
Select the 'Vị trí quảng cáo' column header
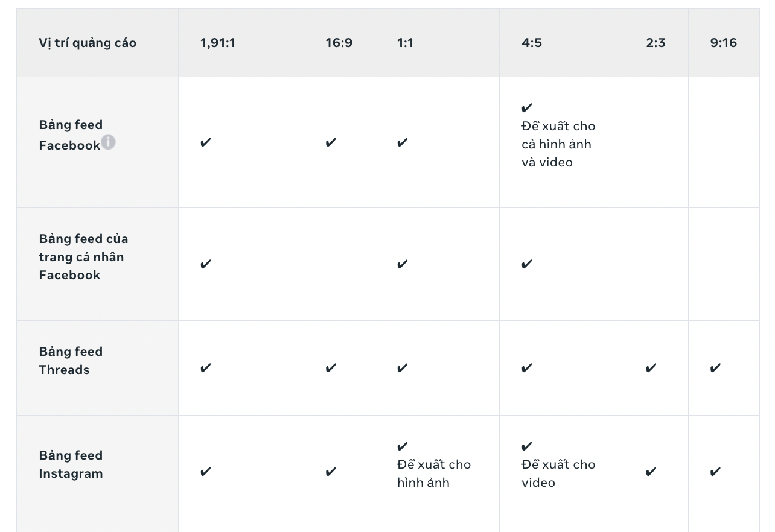click(88, 43)
